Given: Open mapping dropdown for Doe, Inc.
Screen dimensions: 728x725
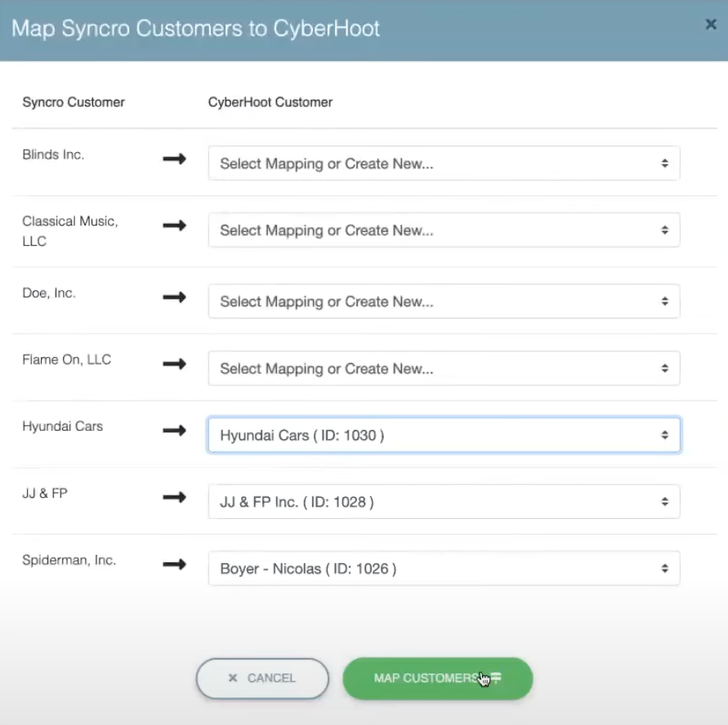Looking at the screenshot, I should pyautogui.click(x=444, y=302).
